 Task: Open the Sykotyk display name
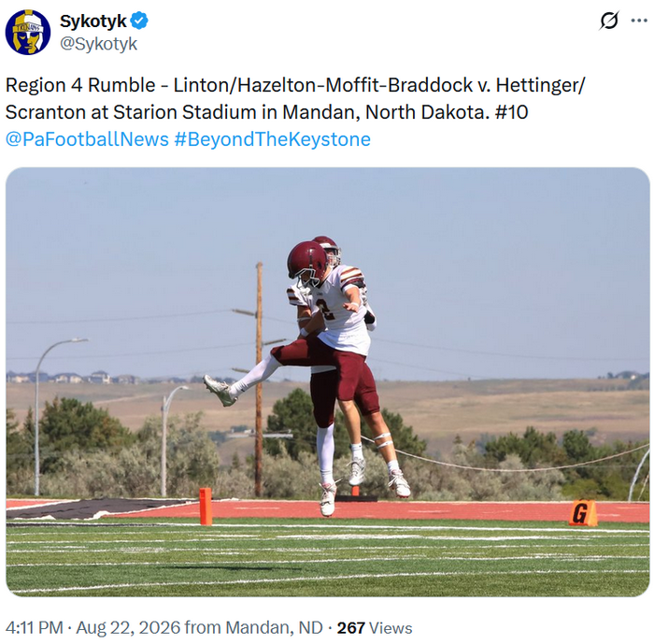[x=93, y=21]
